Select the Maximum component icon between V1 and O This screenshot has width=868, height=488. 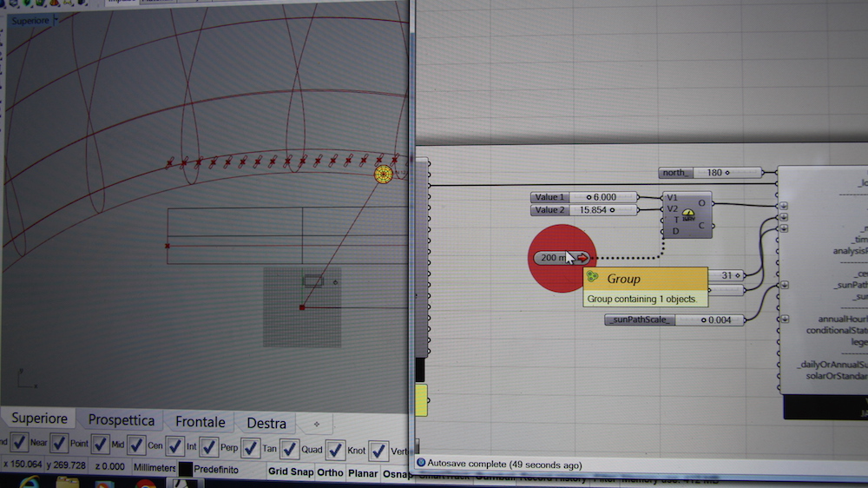pyautogui.click(x=688, y=215)
